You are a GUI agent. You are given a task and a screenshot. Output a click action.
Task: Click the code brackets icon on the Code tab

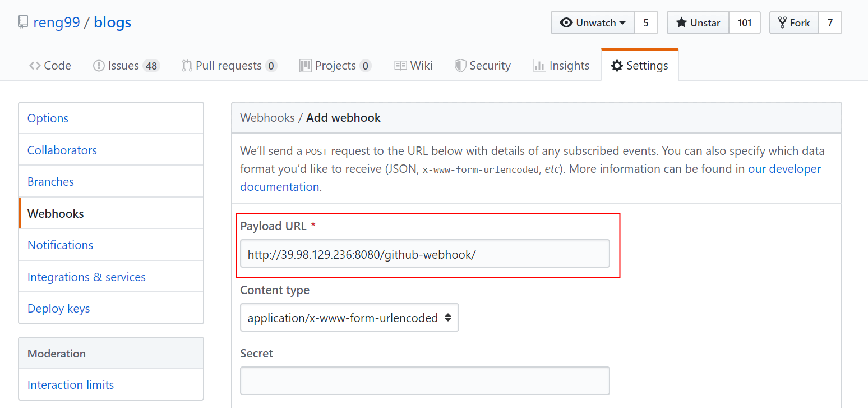35,66
